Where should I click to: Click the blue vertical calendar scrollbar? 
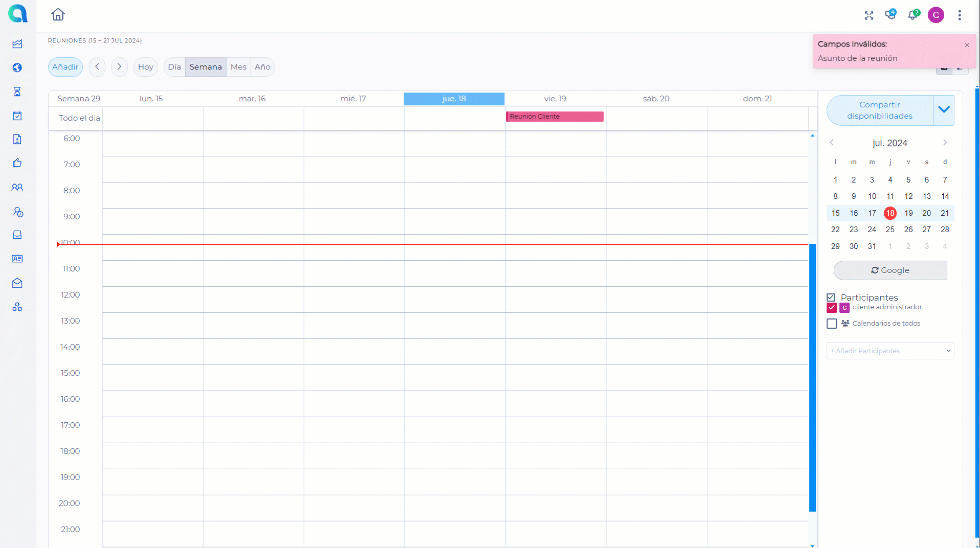tap(812, 377)
